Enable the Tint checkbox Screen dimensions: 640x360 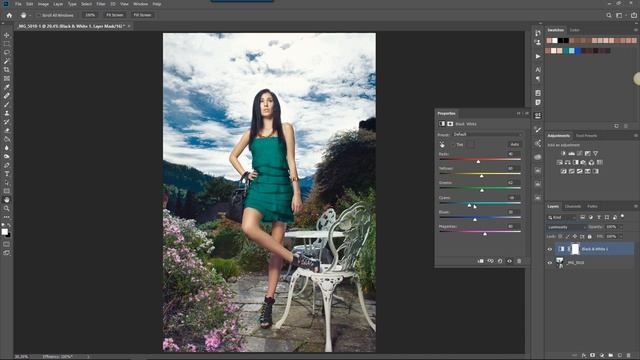point(453,144)
